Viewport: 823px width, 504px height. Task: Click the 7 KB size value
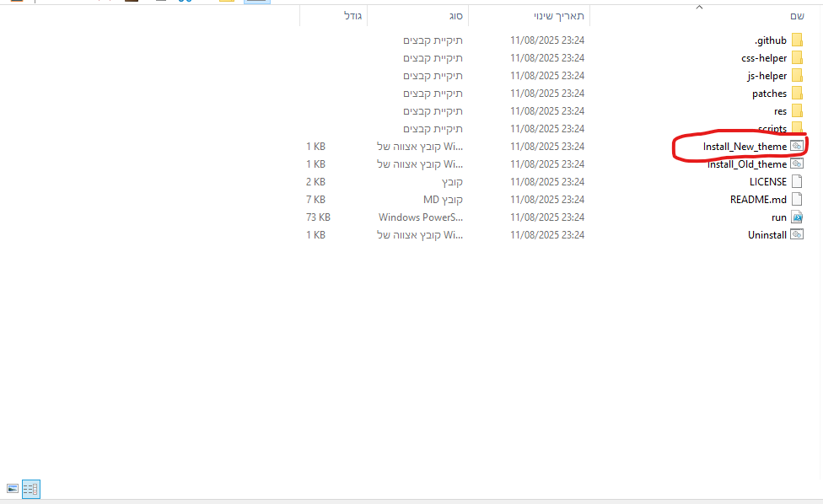click(315, 199)
